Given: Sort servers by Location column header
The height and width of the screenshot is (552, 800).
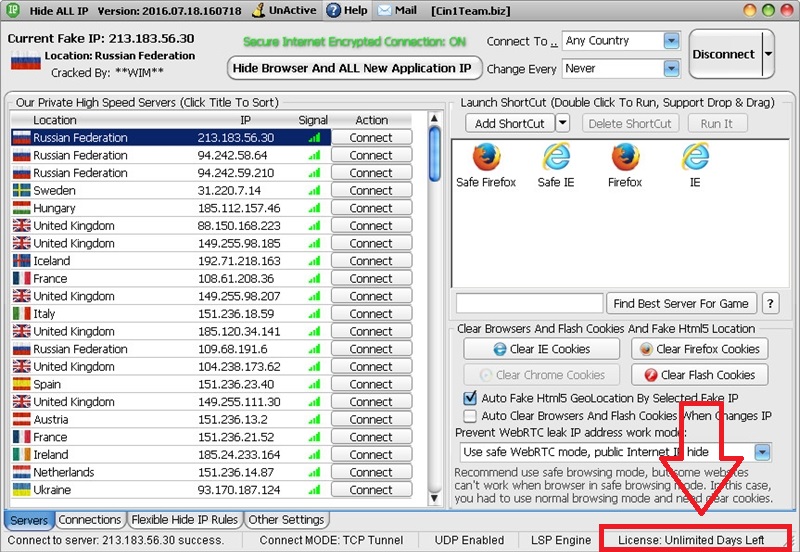Looking at the screenshot, I should pos(55,120).
